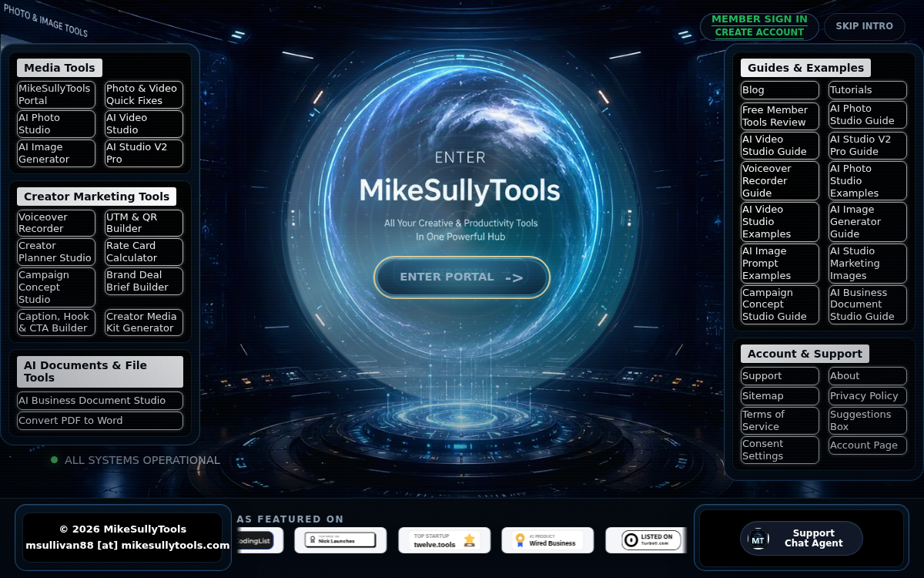Click the AS FEATURED ON label

coord(290,519)
